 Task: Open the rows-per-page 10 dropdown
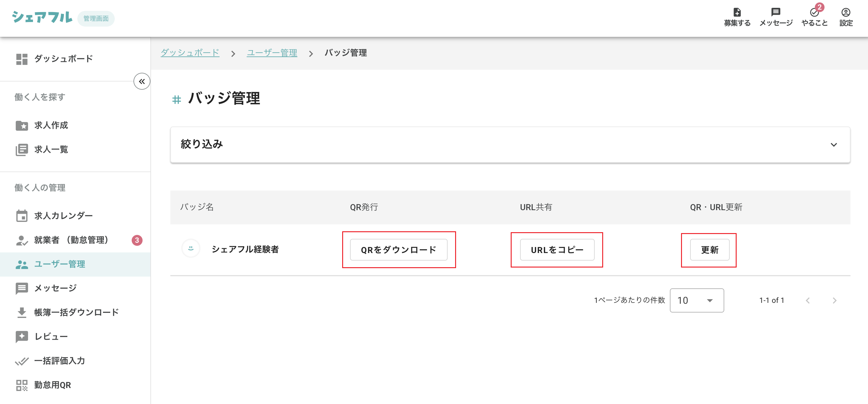tap(696, 300)
